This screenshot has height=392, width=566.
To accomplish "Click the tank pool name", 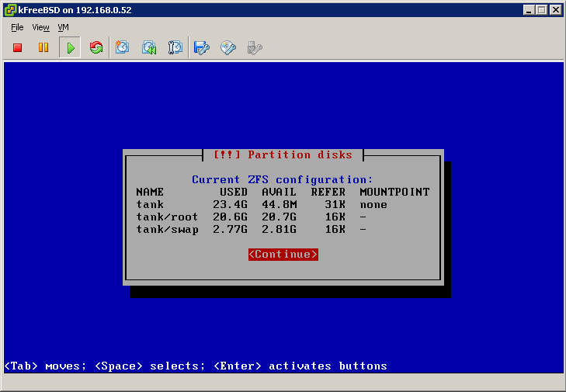I will coord(150,205).
